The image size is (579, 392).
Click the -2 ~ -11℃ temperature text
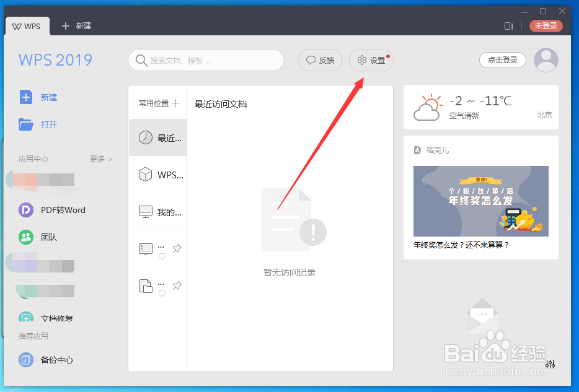480,101
